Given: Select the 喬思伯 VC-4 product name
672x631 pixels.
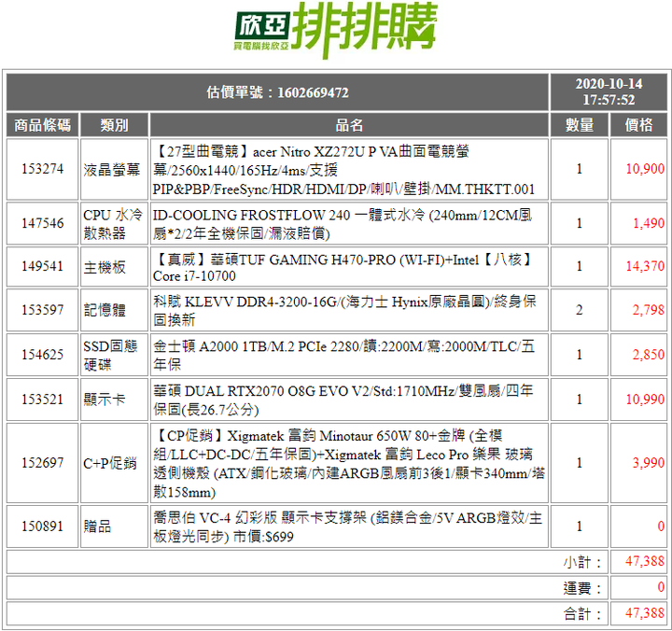Looking at the screenshot, I should click(349, 526).
